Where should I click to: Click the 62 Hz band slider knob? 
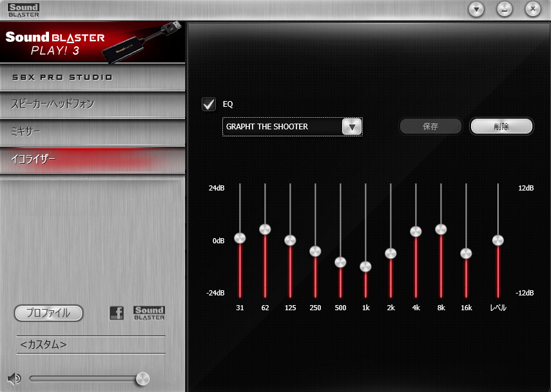265,229
